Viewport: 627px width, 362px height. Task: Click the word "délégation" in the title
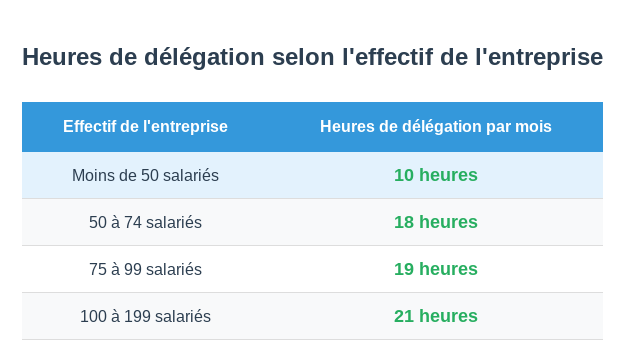tap(204, 57)
